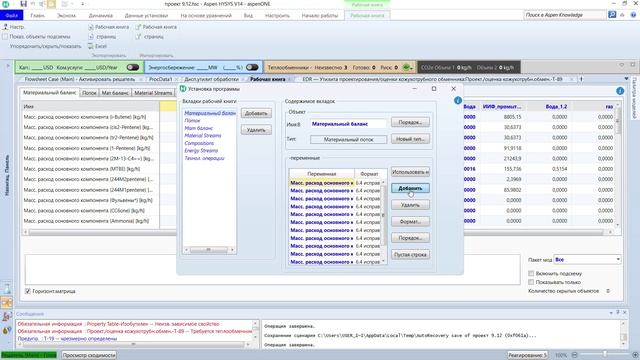
Task: Click the Вода_1,2 column header
Action: point(548,107)
